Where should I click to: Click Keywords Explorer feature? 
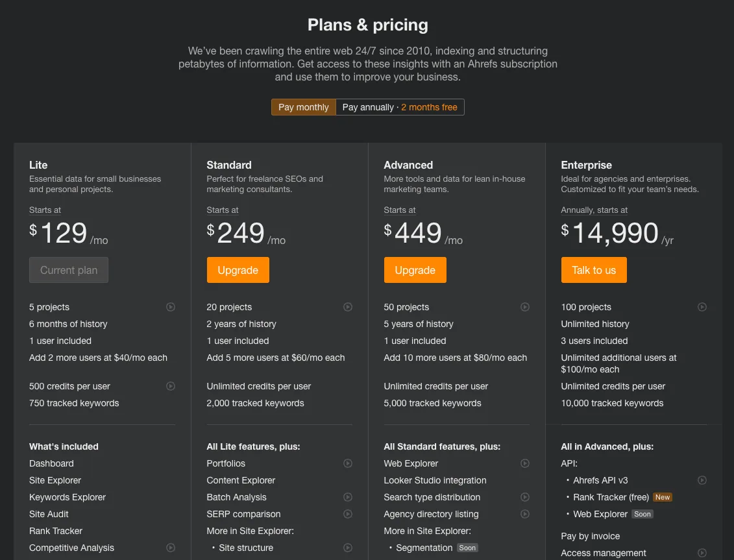click(67, 497)
